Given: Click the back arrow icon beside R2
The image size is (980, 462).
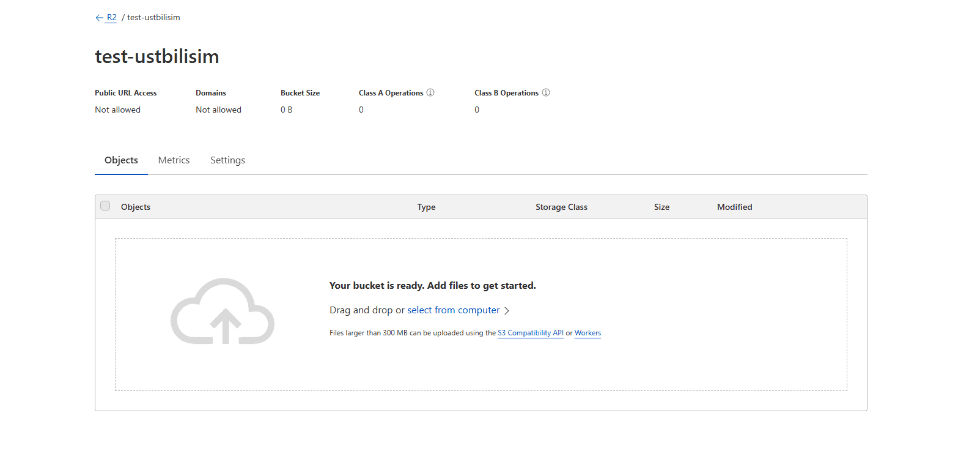Looking at the screenshot, I should tap(99, 18).
